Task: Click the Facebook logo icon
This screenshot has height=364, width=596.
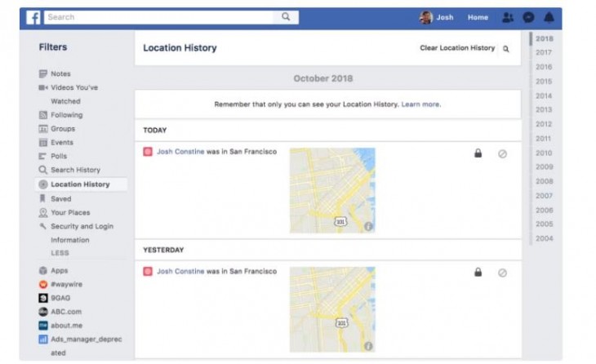Action: [33, 17]
